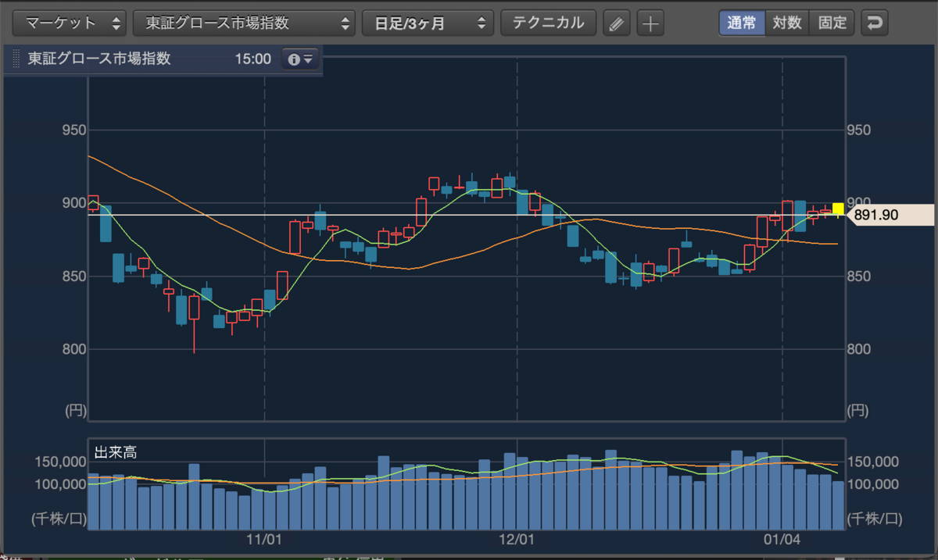Click the yellow current price marker

[838, 208]
